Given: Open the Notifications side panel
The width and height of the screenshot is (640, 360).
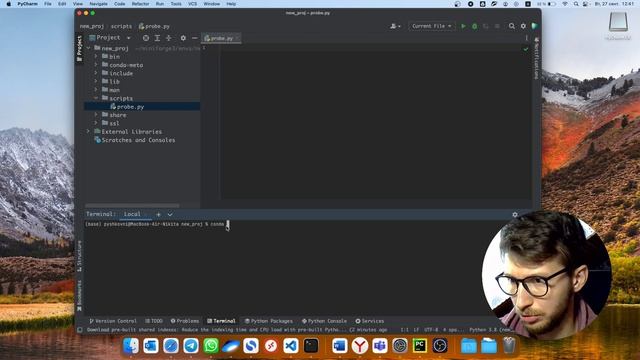Looking at the screenshot, I should click(x=536, y=58).
